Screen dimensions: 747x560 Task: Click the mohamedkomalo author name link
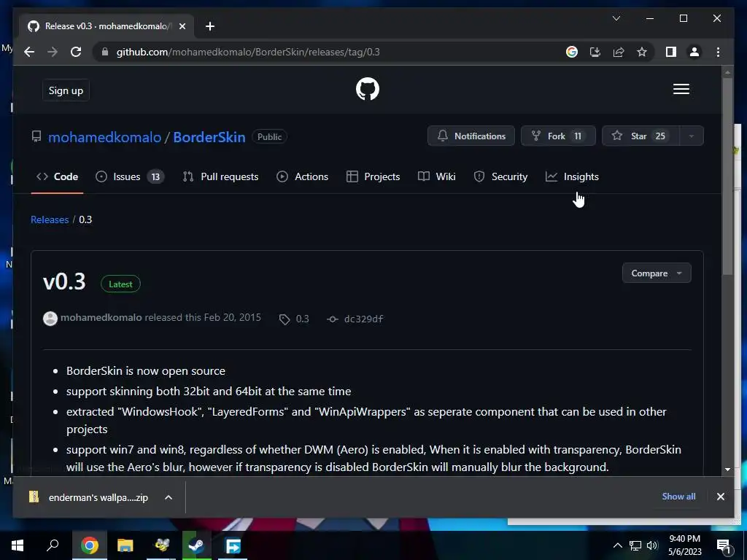click(x=101, y=317)
